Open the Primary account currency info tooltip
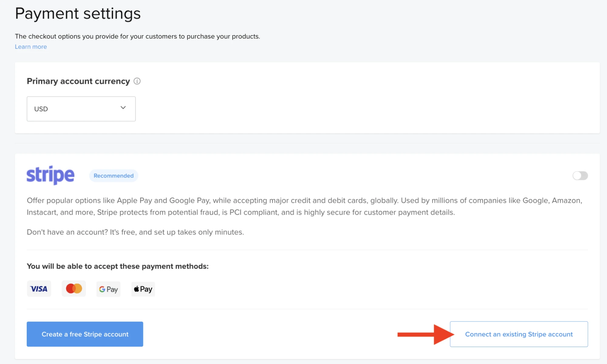Viewport: 607px width, 364px height. coord(137,81)
